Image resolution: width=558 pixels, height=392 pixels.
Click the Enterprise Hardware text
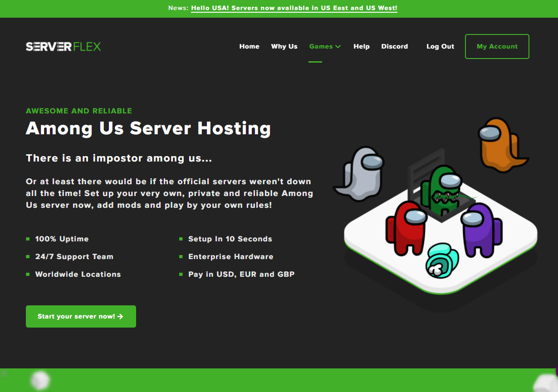[x=231, y=256]
